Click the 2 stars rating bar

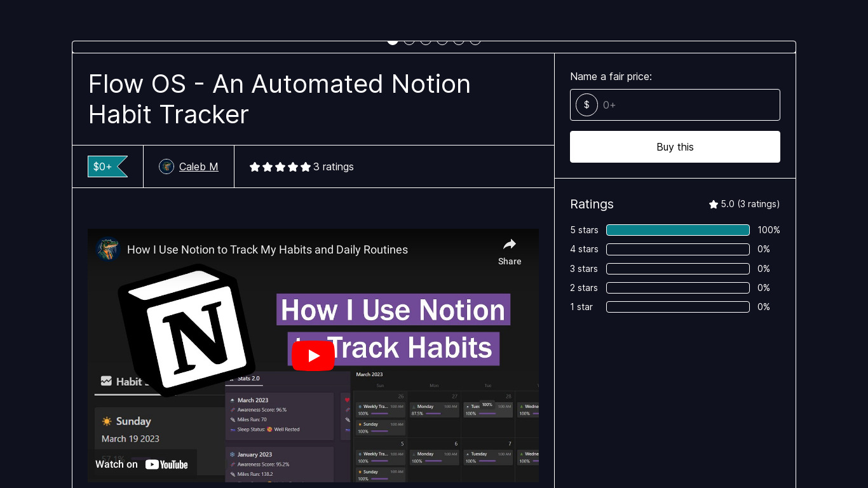[678, 288]
